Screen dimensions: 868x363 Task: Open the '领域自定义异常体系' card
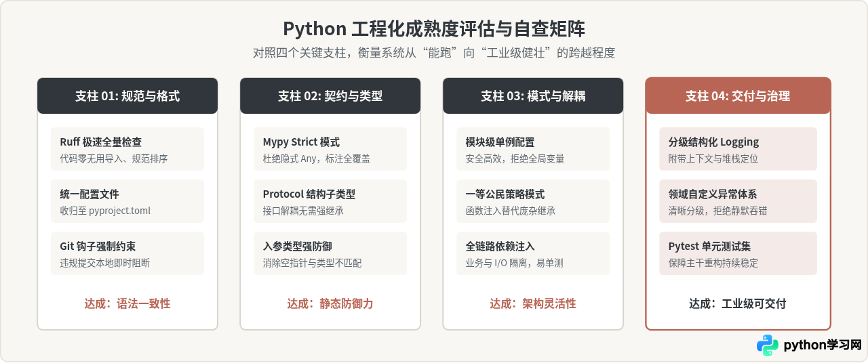point(738,201)
